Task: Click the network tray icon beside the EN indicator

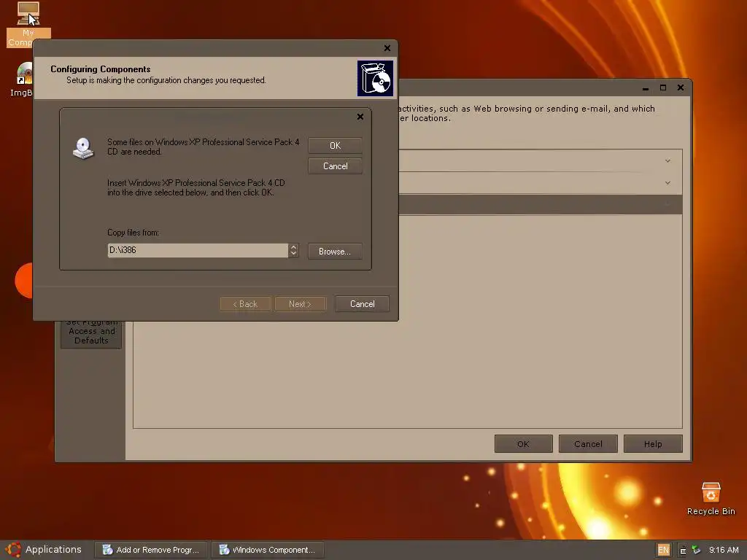Action: pos(683,550)
